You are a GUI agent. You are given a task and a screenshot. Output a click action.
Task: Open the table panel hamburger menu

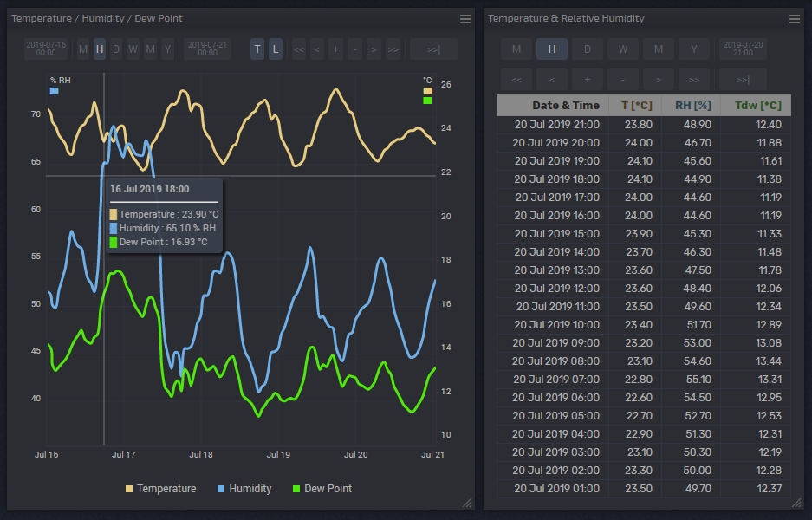tap(795, 18)
